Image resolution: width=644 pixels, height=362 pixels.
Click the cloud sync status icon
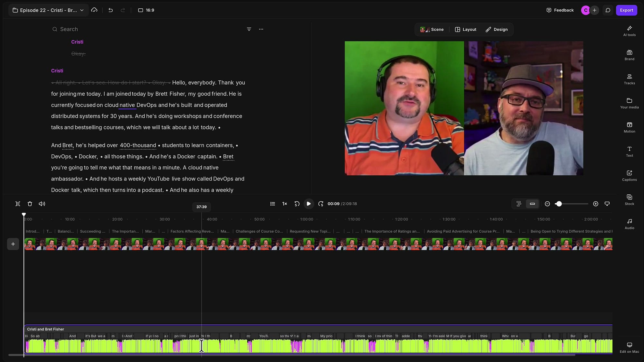[x=94, y=10]
